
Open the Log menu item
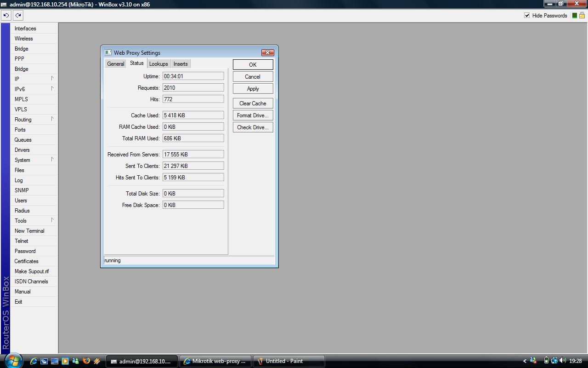click(34, 180)
